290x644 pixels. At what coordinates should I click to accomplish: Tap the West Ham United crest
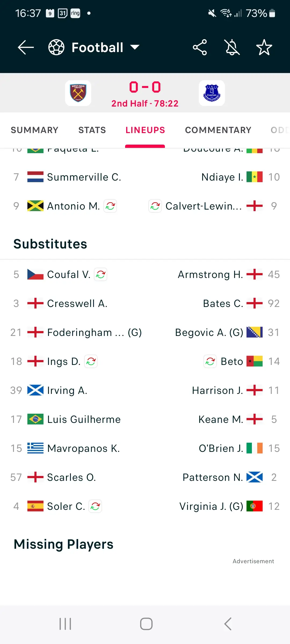click(x=78, y=93)
